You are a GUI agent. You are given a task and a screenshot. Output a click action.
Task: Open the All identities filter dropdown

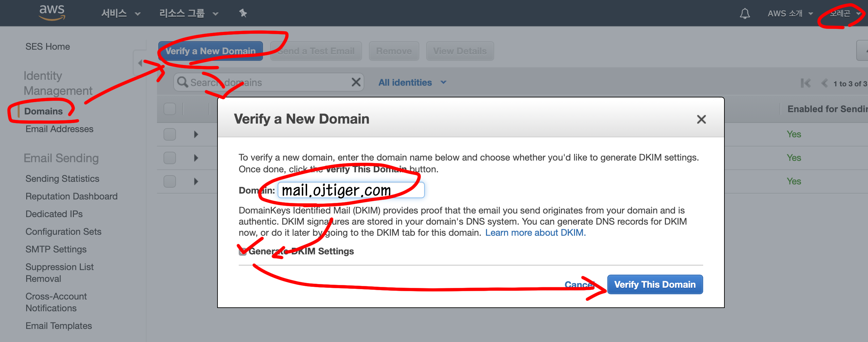(x=412, y=82)
